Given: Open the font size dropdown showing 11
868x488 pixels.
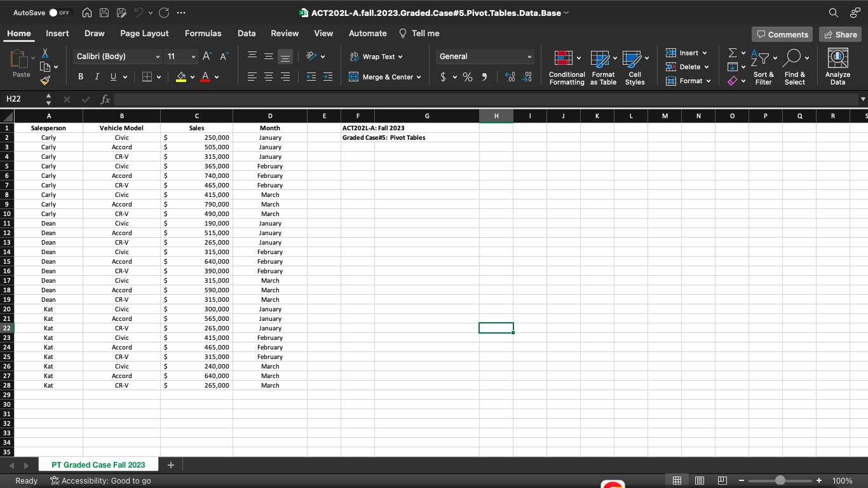Looking at the screenshot, I should click(x=193, y=57).
